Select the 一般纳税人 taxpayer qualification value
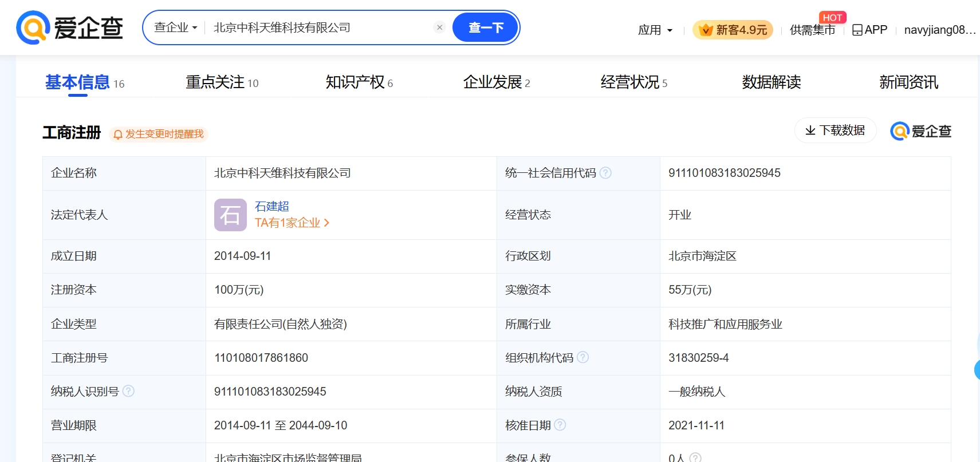Screen dimensions: 980x462 (x=696, y=392)
